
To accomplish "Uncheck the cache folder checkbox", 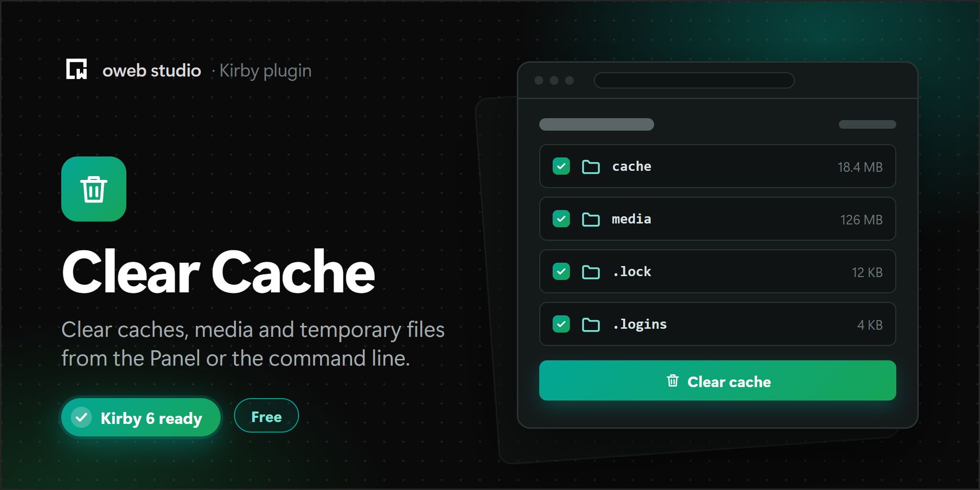I will 561,166.
